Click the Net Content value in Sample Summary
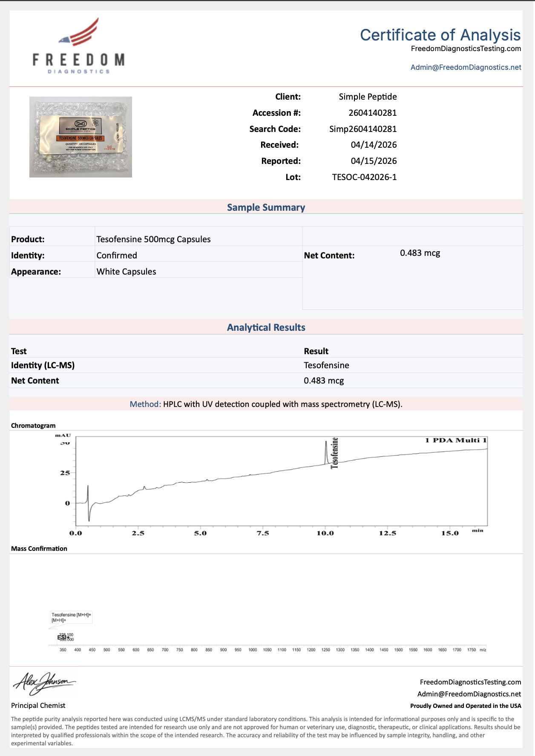Image resolution: width=535 pixels, height=756 pixels. (x=420, y=253)
